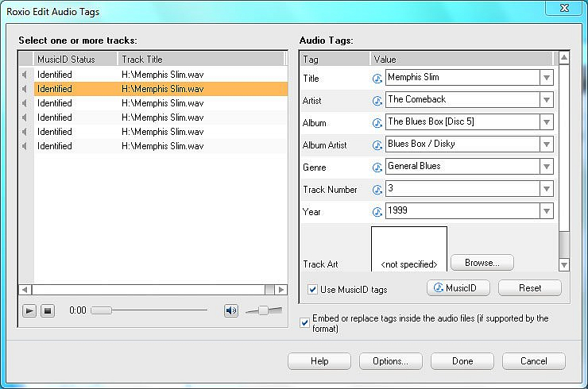Toggle the Use MusicID tags checkbox
The height and width of the screenshot is (389, 588).
(x=313, y=289)
